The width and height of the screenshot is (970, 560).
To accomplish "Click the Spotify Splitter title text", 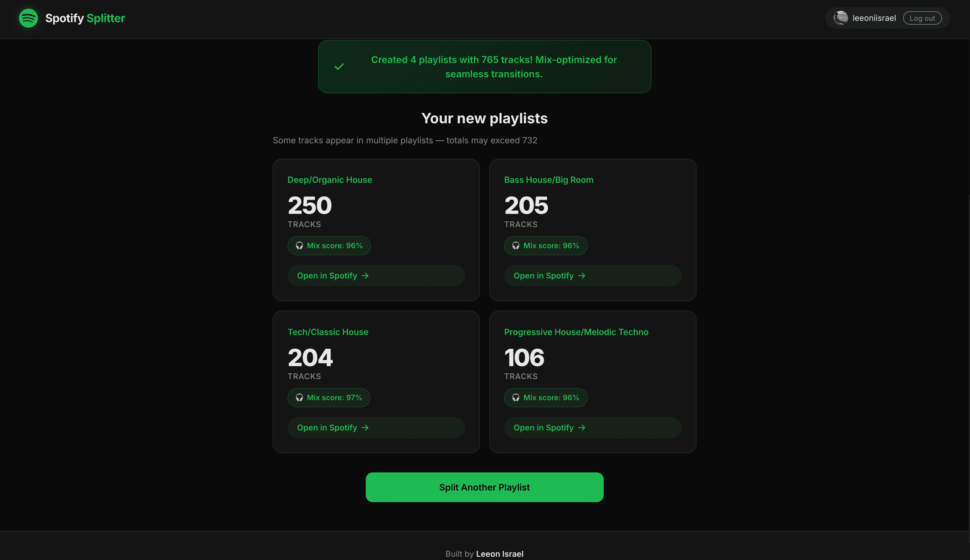I will (x=85, y=18).
